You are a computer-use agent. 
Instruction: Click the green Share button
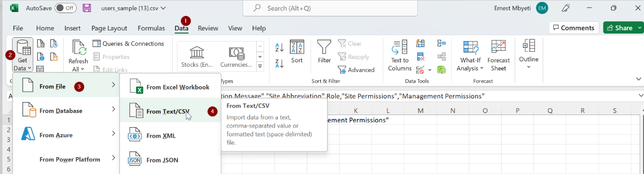(x=623, y=28)
